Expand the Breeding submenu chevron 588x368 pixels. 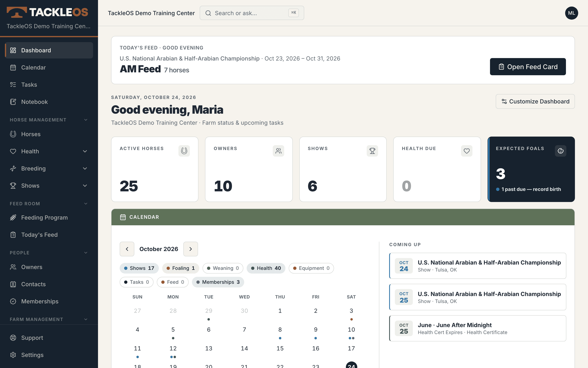(85, 168)
